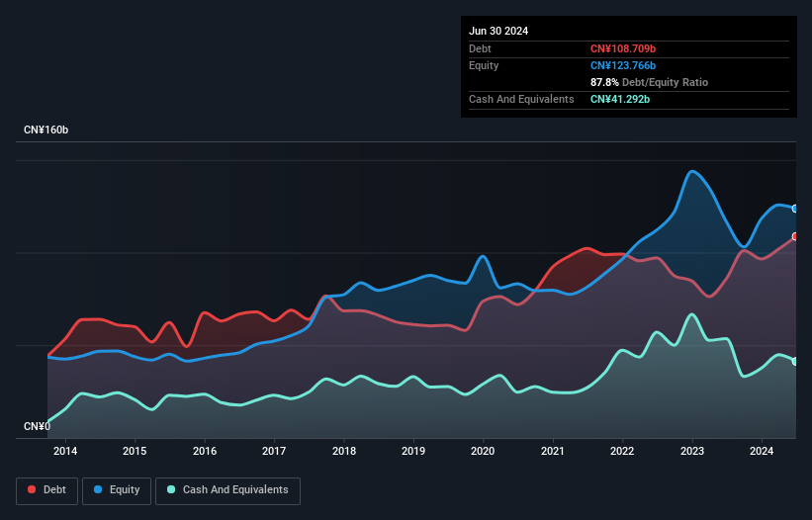Viewport: 812px width, 520px height.
Task: Toggle the Equity series legend button
Action: 117,490
